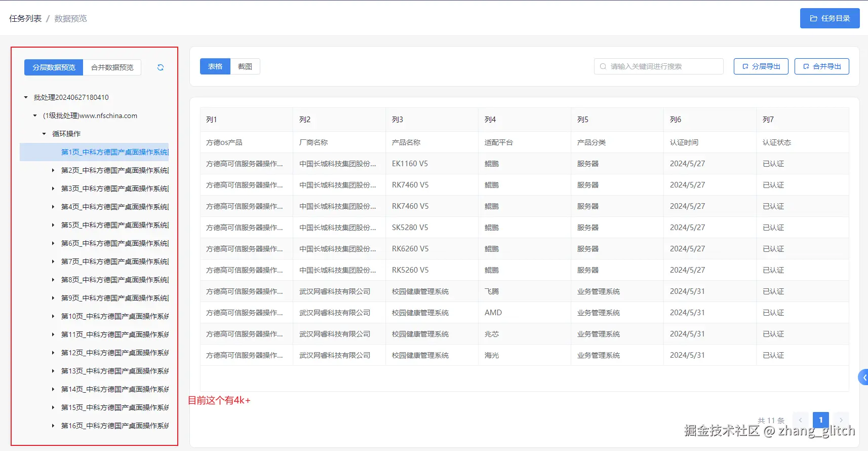Click the folder icon in 任务目录 button
The height and width of the screenshot is (451, 868).
(x=813, y=18)
